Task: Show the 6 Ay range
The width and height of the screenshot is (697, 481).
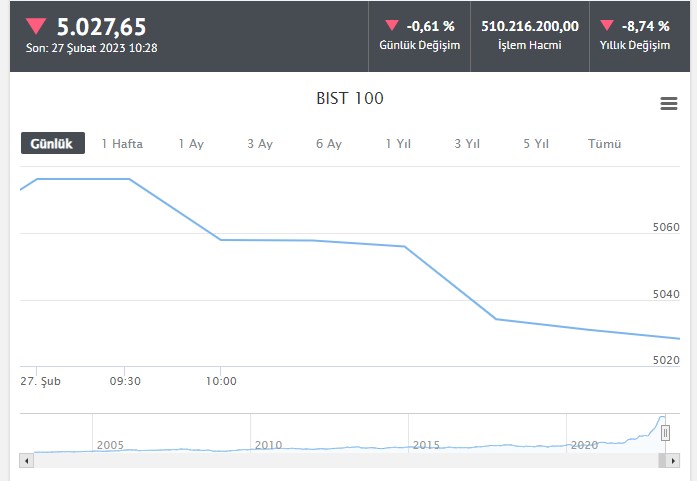Action: (x=329, y=144)
